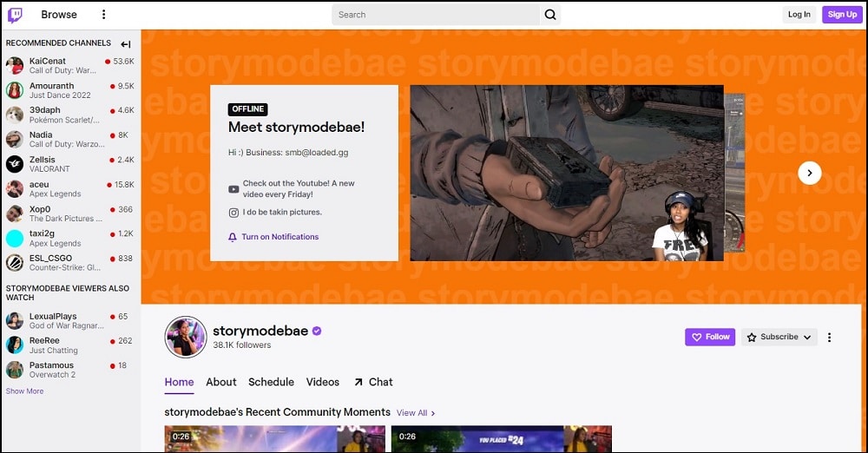Open taxi2g's cyan channel avatar
868x453 pixels.
click(15, 238)
